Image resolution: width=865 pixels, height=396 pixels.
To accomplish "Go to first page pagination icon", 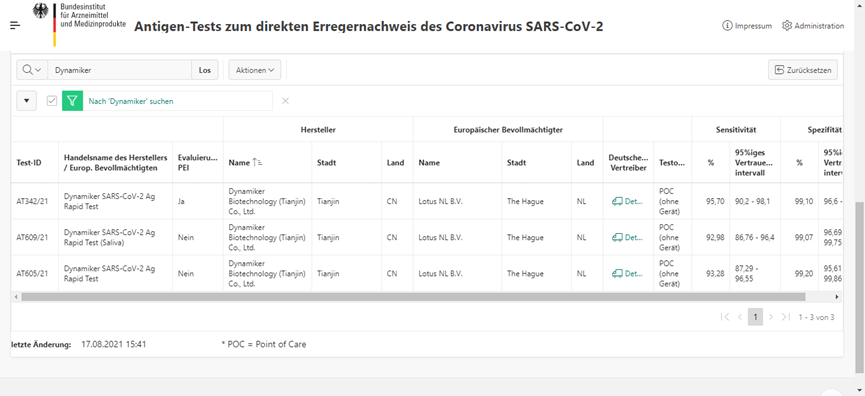I will point(725,317).
